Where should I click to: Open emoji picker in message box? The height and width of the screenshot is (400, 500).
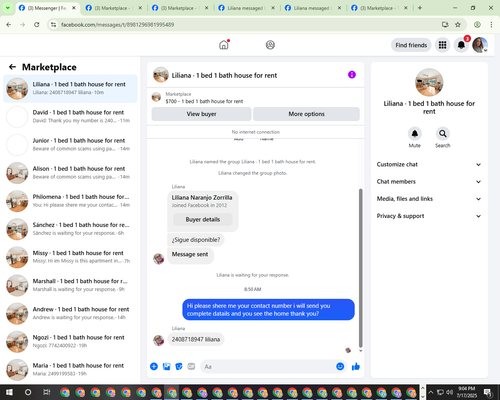340,367
